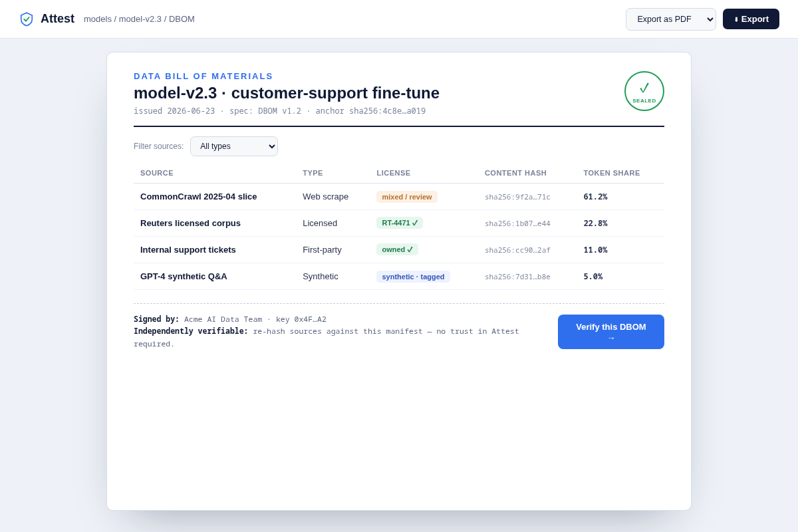Click the Synthetic type cell

pos(321,277)
